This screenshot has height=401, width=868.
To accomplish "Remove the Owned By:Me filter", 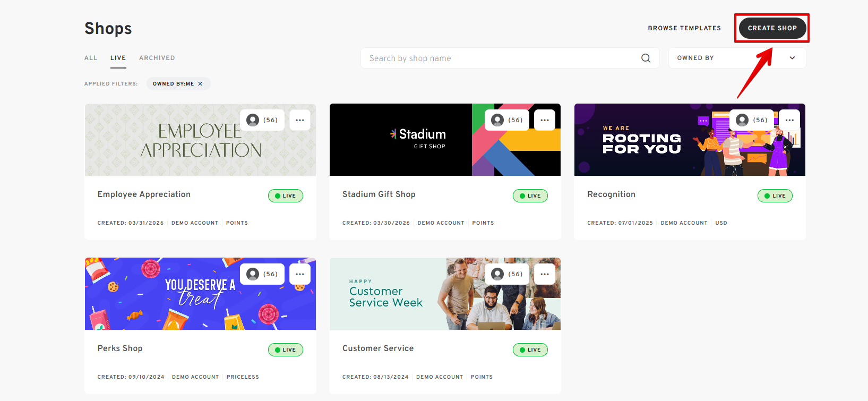I will pos(200,84).
